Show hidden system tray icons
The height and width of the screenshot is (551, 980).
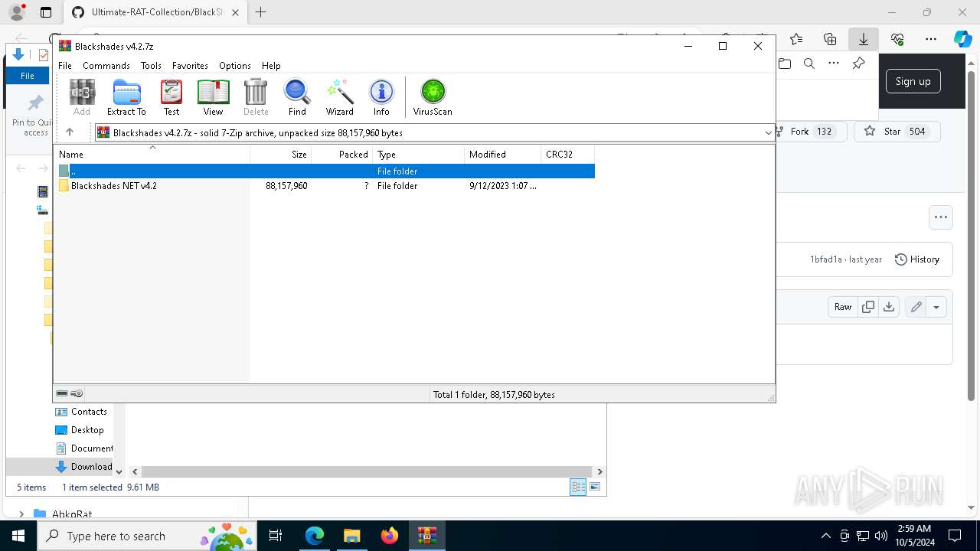(825, 536)
